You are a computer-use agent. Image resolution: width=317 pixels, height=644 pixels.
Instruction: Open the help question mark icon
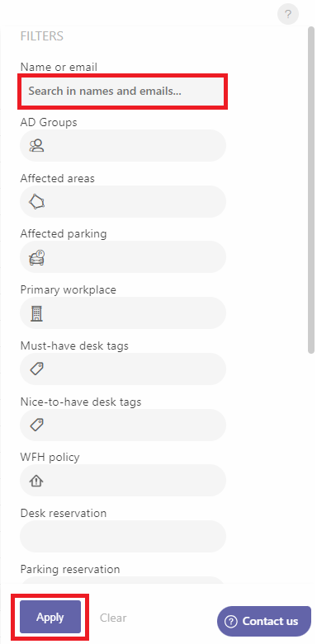point(288,14)
